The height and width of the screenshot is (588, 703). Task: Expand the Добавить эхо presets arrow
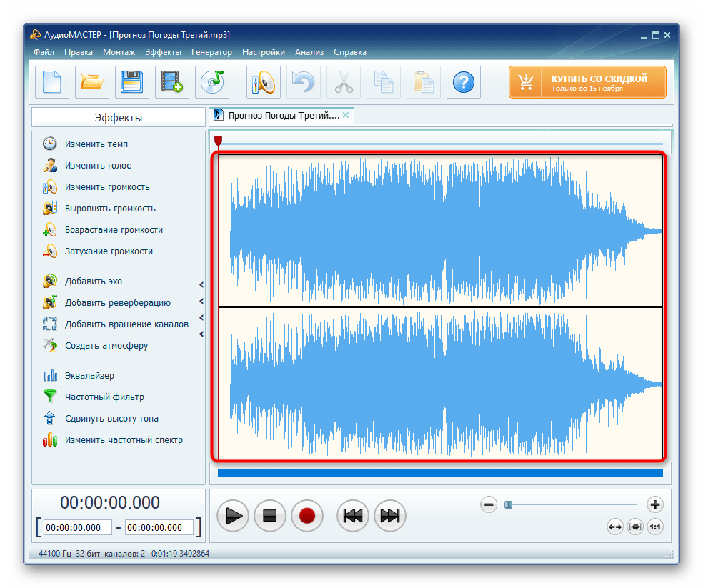201,284
